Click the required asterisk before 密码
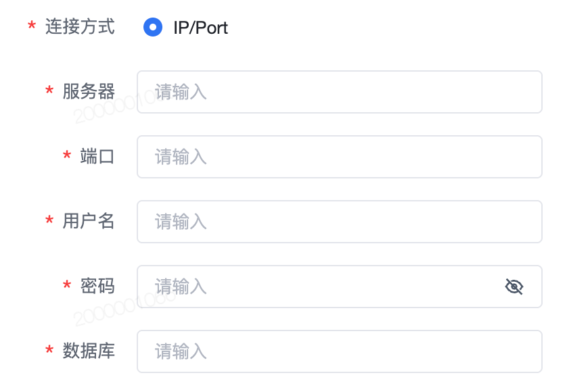The image size is (567, 392). (66, 285)
